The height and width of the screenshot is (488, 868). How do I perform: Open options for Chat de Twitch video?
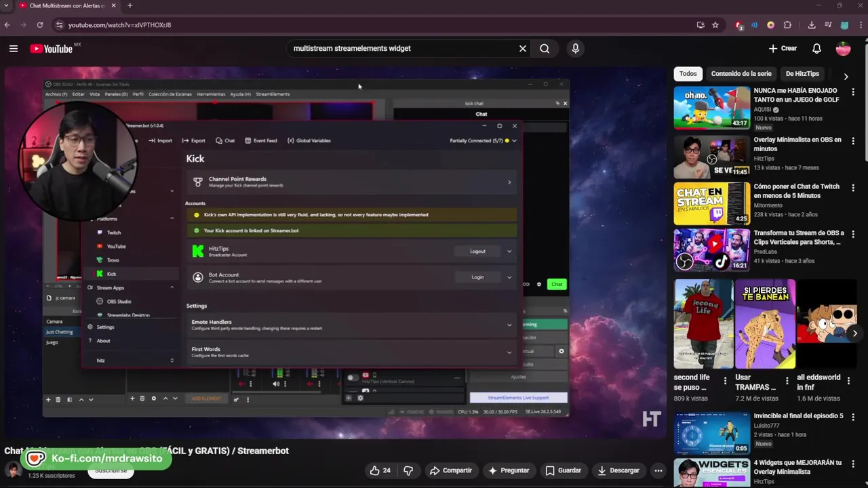853,188
